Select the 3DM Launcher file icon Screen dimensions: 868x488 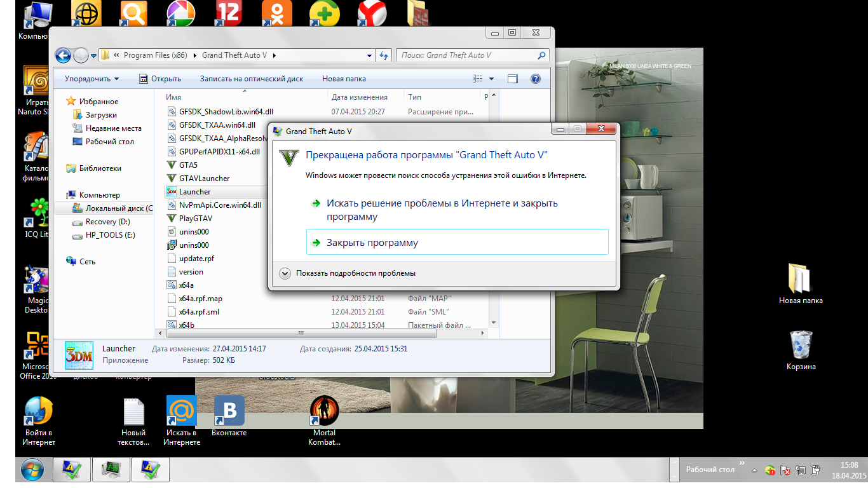pos(171,192)
